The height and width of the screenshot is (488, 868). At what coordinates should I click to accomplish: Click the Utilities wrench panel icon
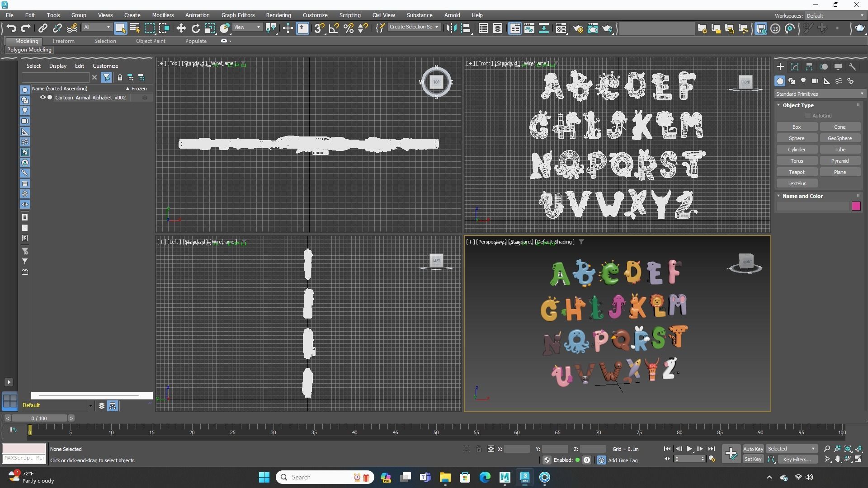[852, 66]
